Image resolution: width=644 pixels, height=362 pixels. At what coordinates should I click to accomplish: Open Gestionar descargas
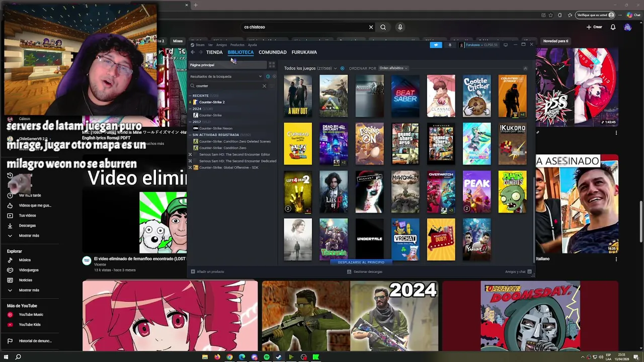(365, 271)
